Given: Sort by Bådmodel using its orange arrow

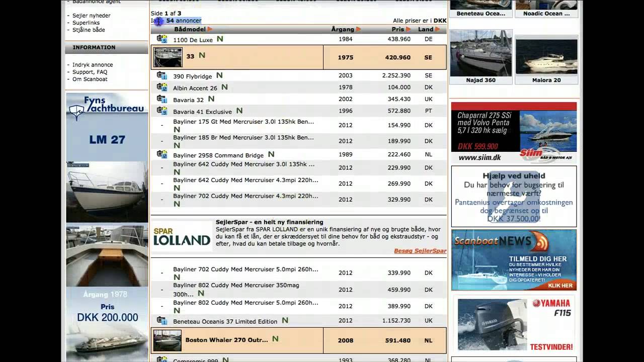Looking at the screenshot, I should (x=210, y=29).
